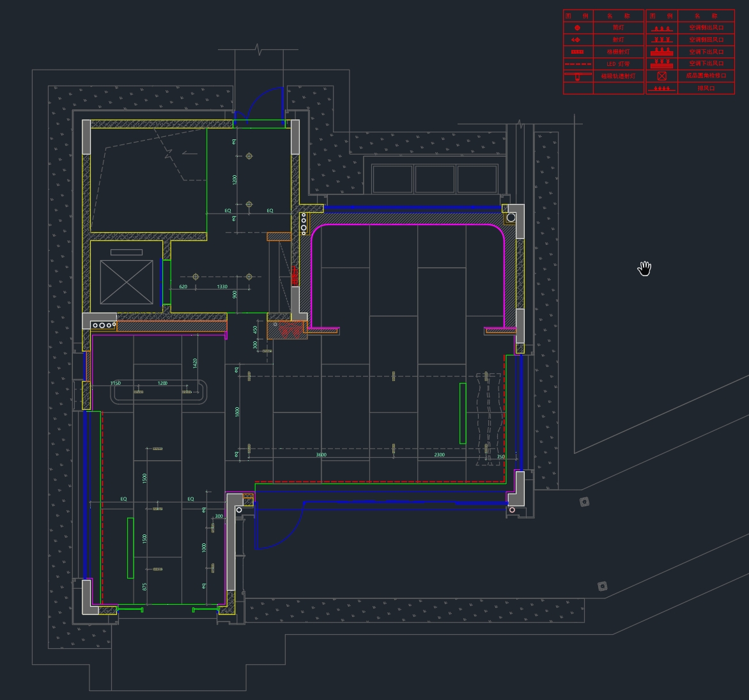The image size is (749, 700).
Task: Select the 2300 dimension label
Action: click(439, 455)
